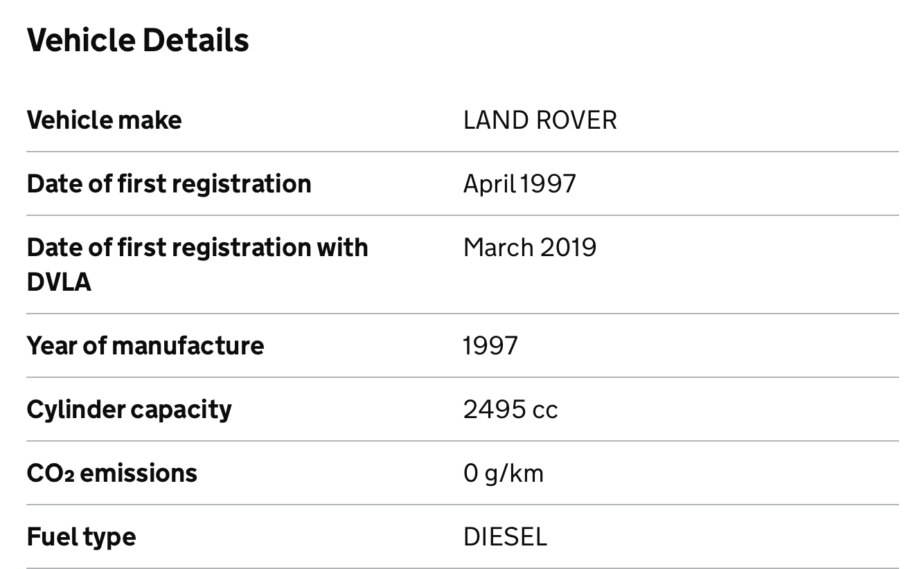Select the Cylinder capacity label
The image size is (924, 569).
pos(130,410)
